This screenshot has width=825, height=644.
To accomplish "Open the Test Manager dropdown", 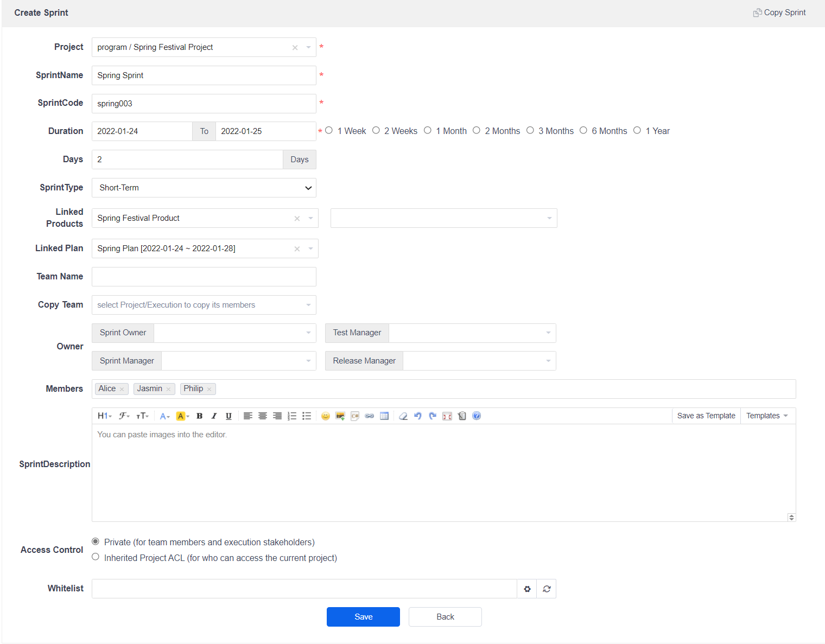I will pos(472,333).
